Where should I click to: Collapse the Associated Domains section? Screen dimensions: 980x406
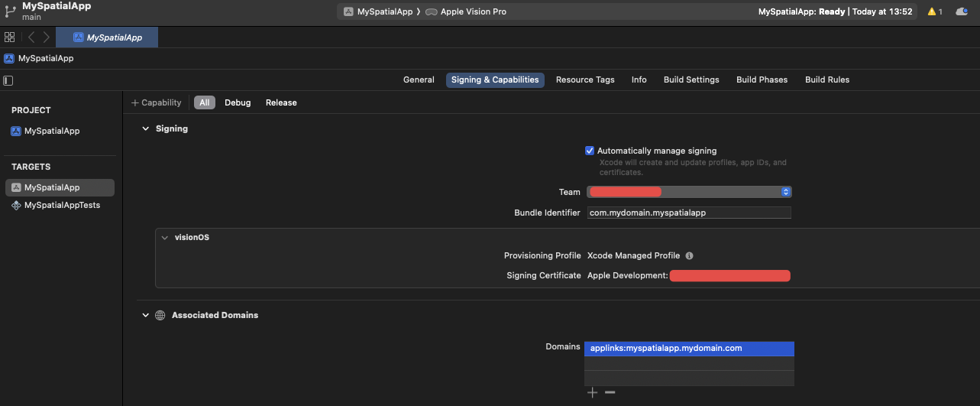point(145,315)
